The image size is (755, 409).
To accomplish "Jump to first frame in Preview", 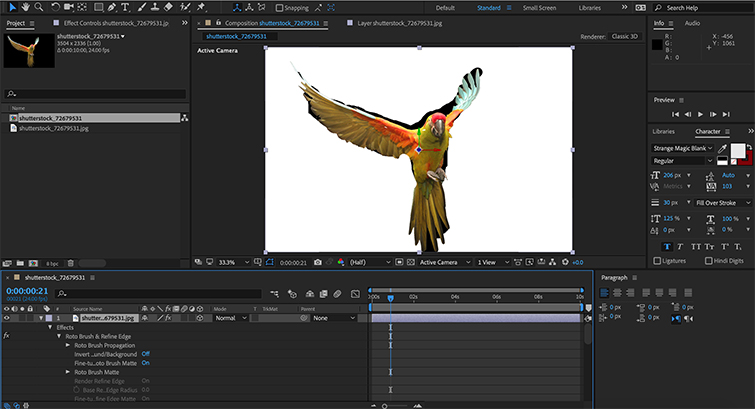I will tap(675, 114).
